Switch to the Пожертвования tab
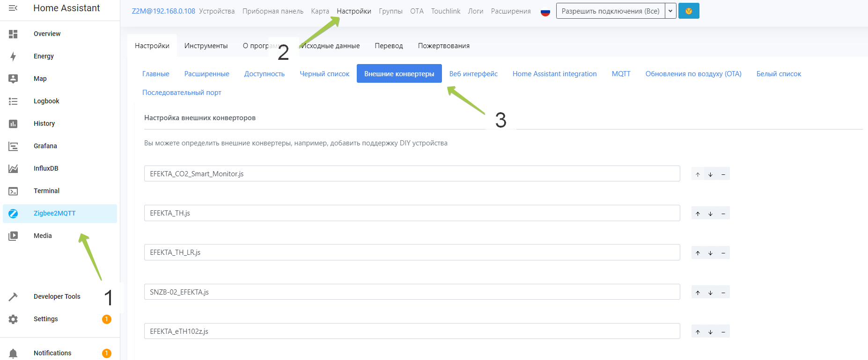 [x=444, y=46]
